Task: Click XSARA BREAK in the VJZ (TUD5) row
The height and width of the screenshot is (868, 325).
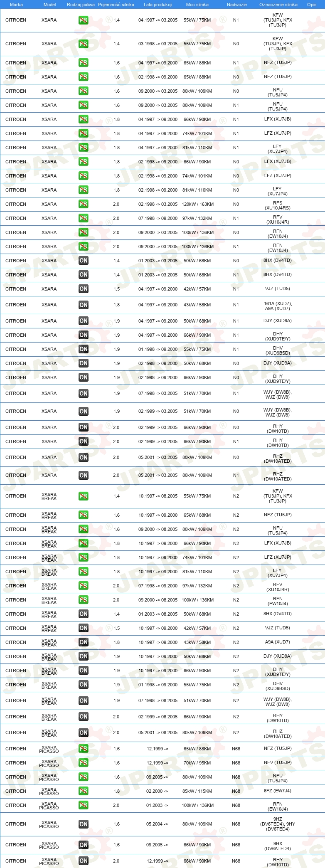Action: point(49,628)
